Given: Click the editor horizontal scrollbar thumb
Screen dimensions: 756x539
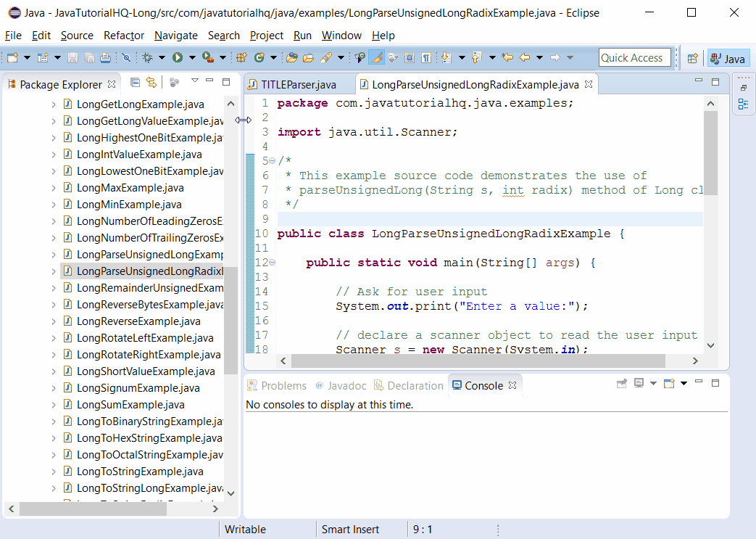Looking at the screenshot, I should 478,361.
